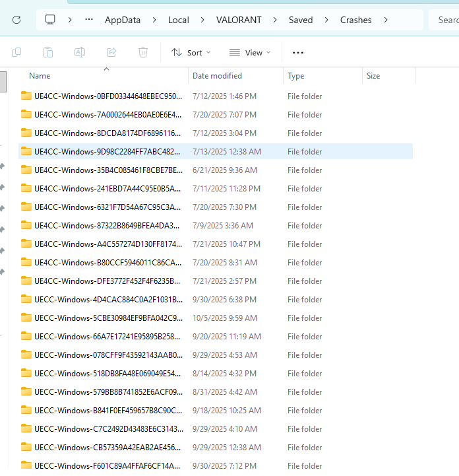Select folder UE4CC-Windows-9D98C2284FF7ABC482...

coord(216,151)
